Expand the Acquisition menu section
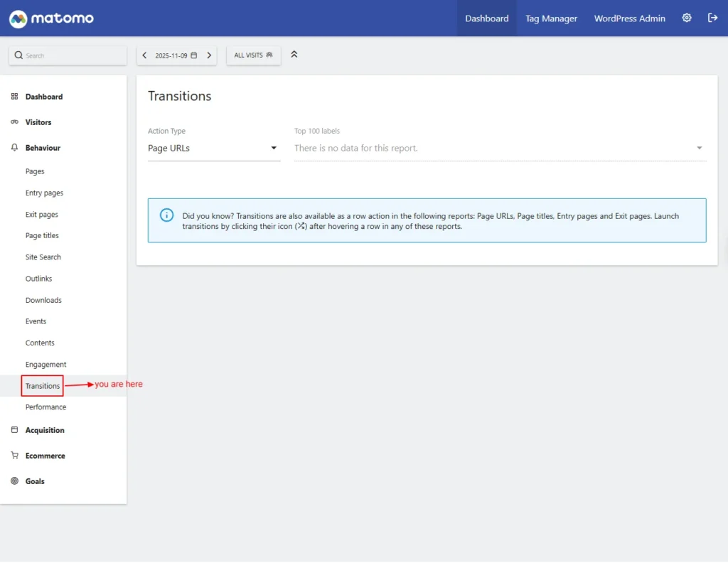Screen dimensions: 728x563 pyautogui.click(x=45, y=430)
